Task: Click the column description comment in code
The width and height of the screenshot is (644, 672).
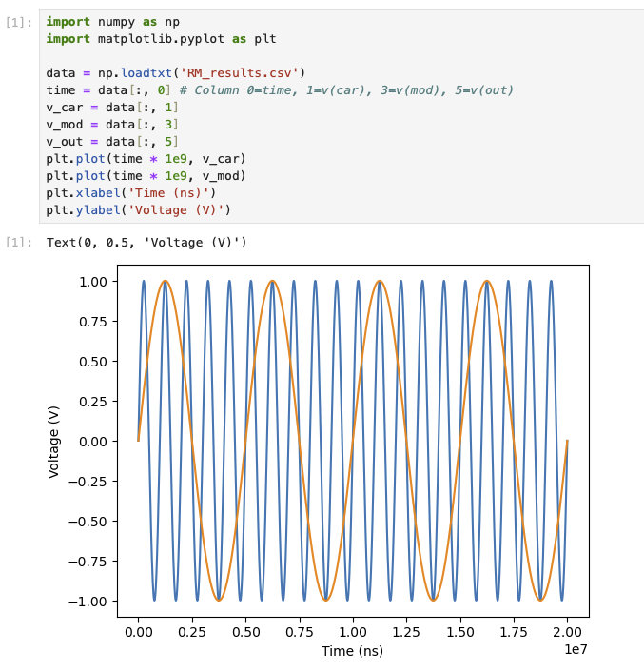Action: coord(346,90)
